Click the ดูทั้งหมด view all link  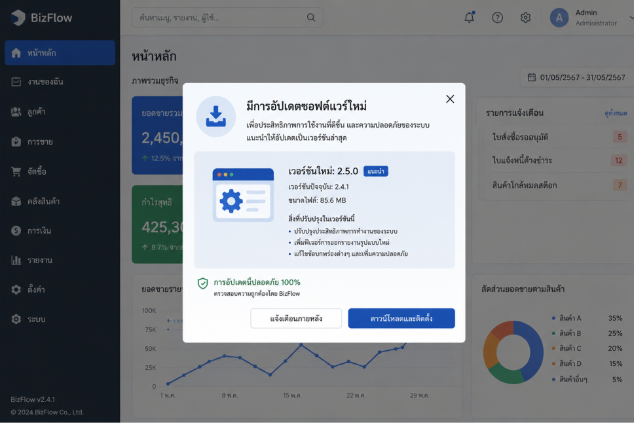point(616,113)
